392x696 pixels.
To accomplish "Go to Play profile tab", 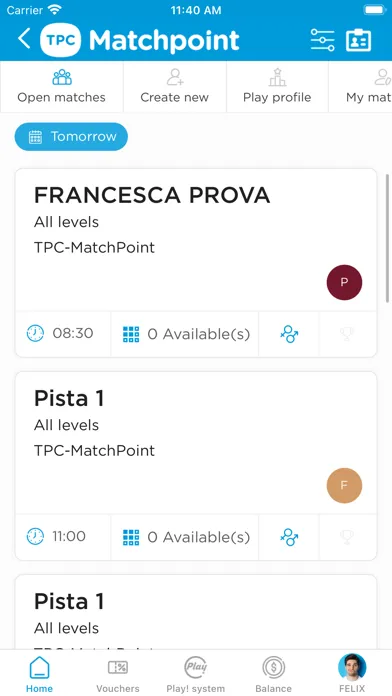I will (x=277, y=87).
